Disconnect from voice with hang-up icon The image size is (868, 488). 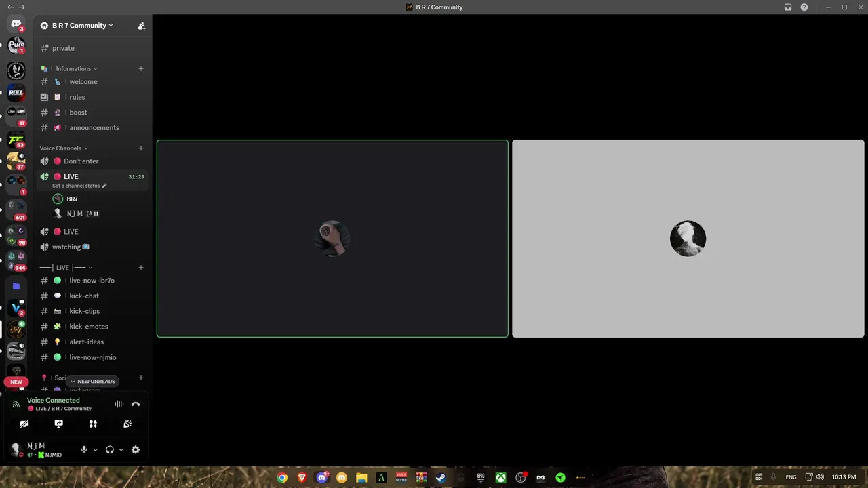tap(136, 404)
